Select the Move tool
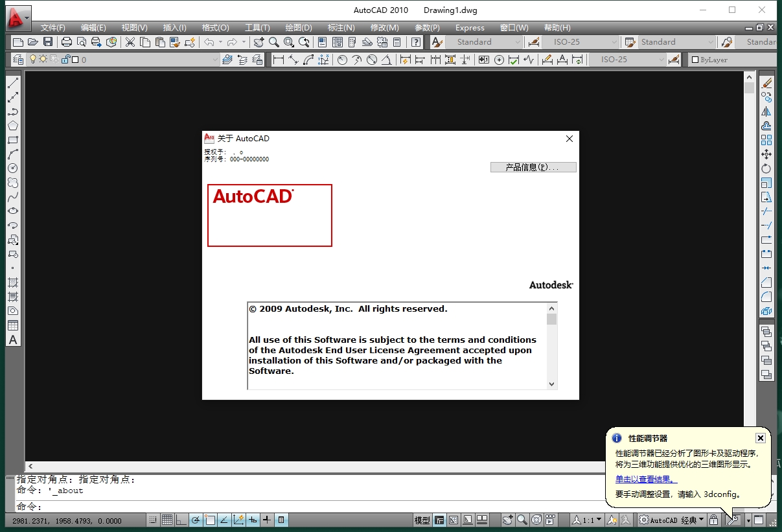782x532 pixels. click(x=766, y=154)
